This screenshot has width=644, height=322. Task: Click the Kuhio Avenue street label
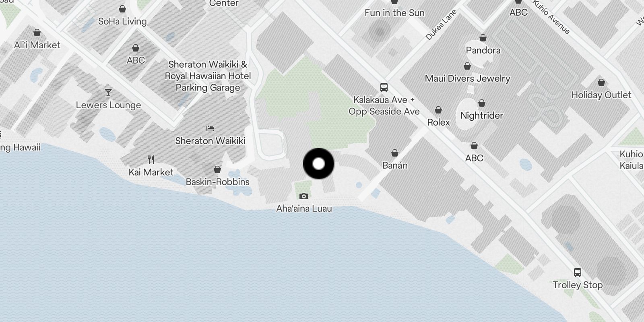pos(551,17)
